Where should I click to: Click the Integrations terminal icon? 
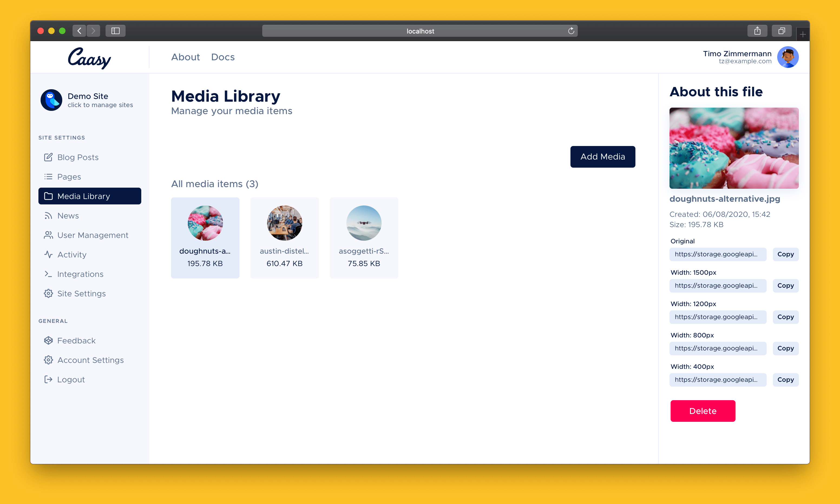pos(48,274)
